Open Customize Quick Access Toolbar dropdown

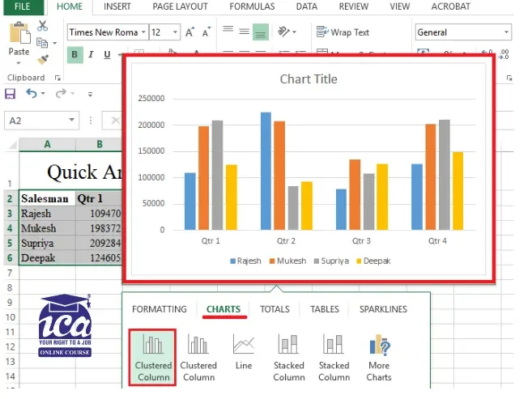pyautogui.click(x=90, y=94)
